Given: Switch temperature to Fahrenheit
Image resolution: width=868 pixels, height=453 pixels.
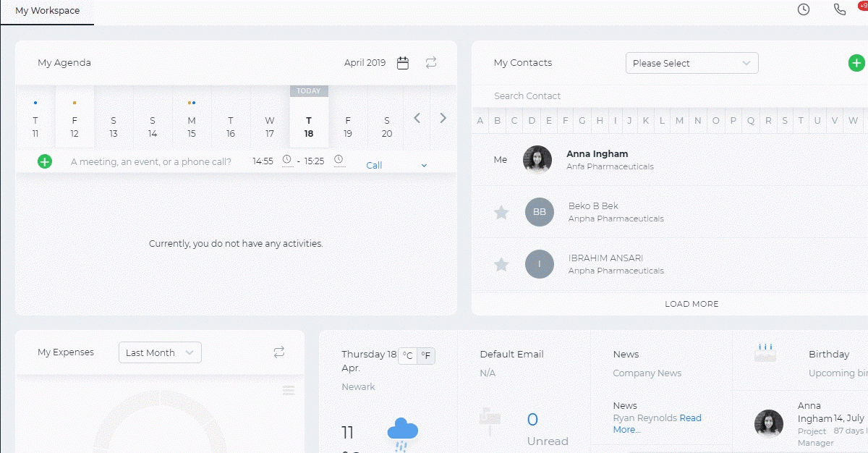Looking at the screenshot, I should coord(426,356).
